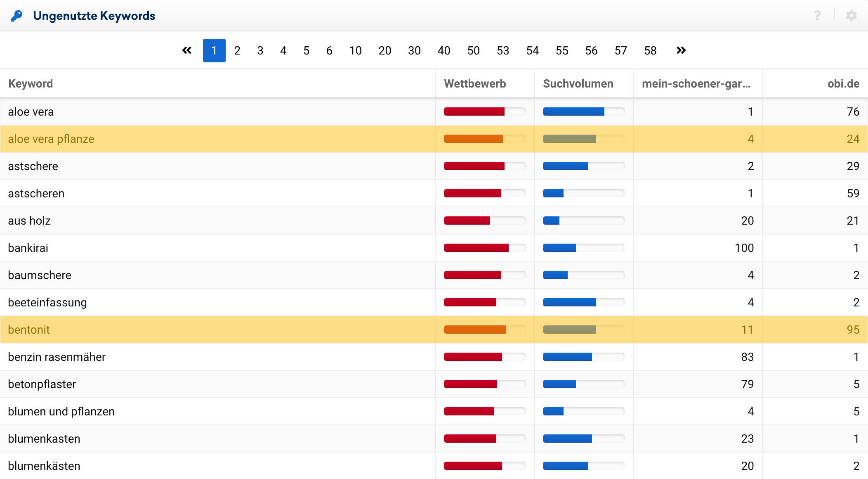Sort by Suchvolumen column header
This screenshot has height=479, width=868.
coord(578,83)
